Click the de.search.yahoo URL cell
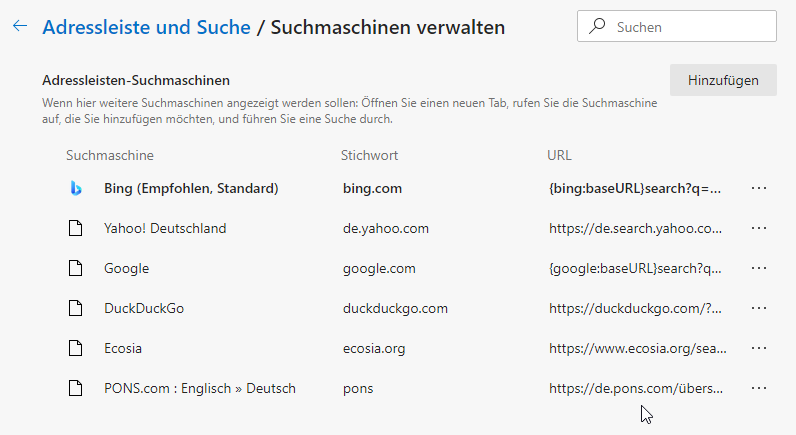 (x=635, y=228)
